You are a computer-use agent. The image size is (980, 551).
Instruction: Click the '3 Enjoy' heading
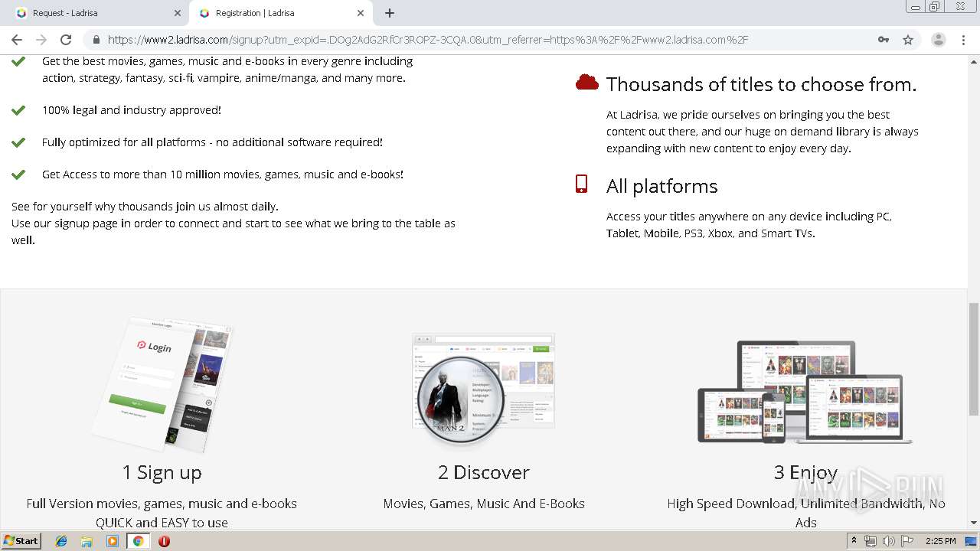pos(805,472)
